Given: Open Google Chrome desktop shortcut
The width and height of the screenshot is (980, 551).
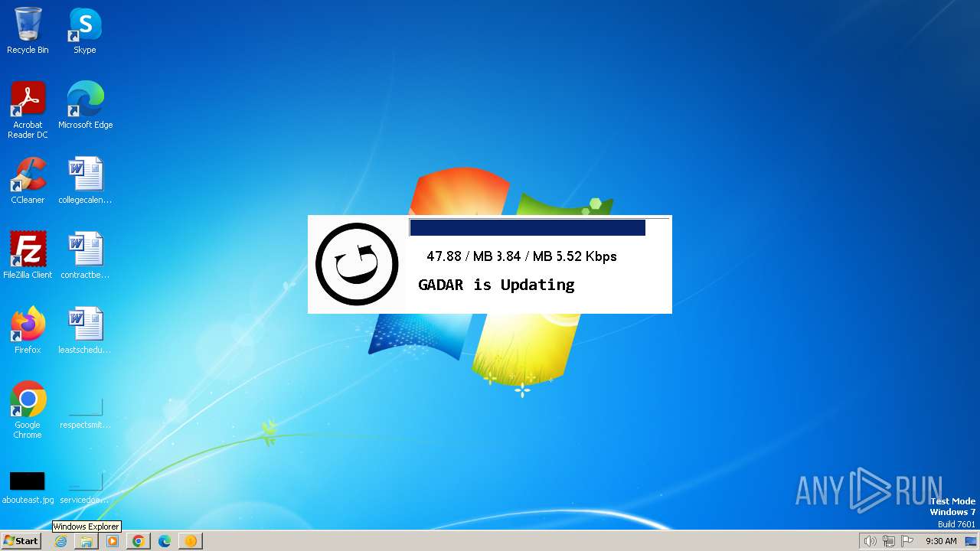Looking at the screenshot, I should tap(28, 410).
